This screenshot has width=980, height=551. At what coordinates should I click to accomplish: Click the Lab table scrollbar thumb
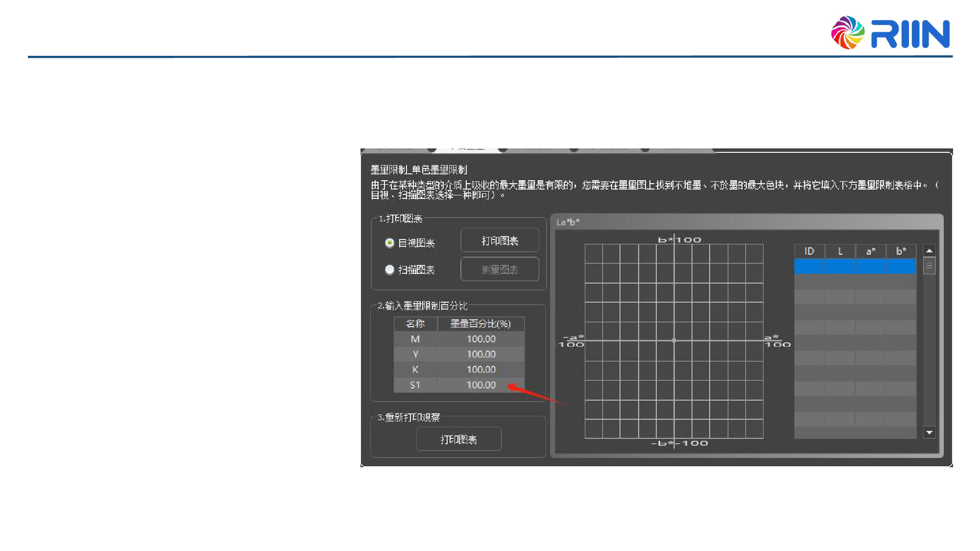click(929, 266)
